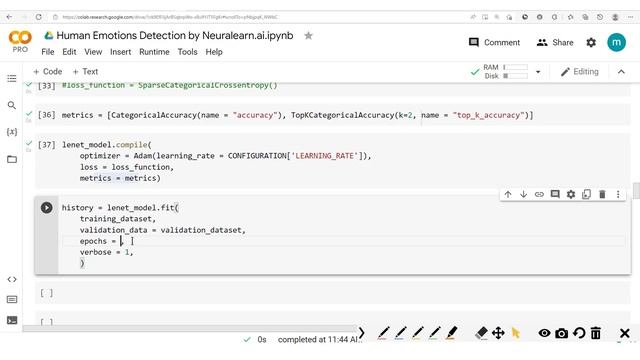Clear annotations with trash icon
Image resolution: width=640 pixels, height=360 pixels.
(596, 333)
